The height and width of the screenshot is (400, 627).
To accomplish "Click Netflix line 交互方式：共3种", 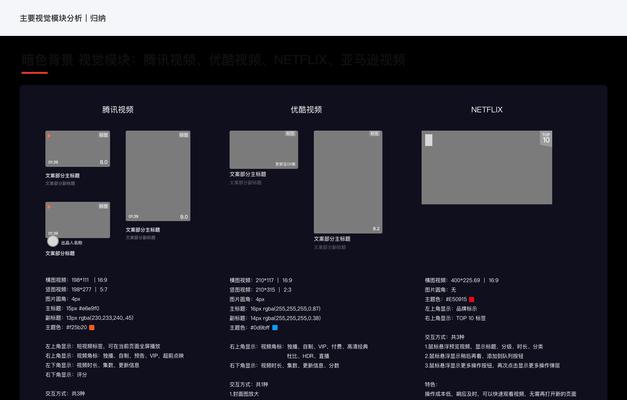I will click(x=444, y=337).
